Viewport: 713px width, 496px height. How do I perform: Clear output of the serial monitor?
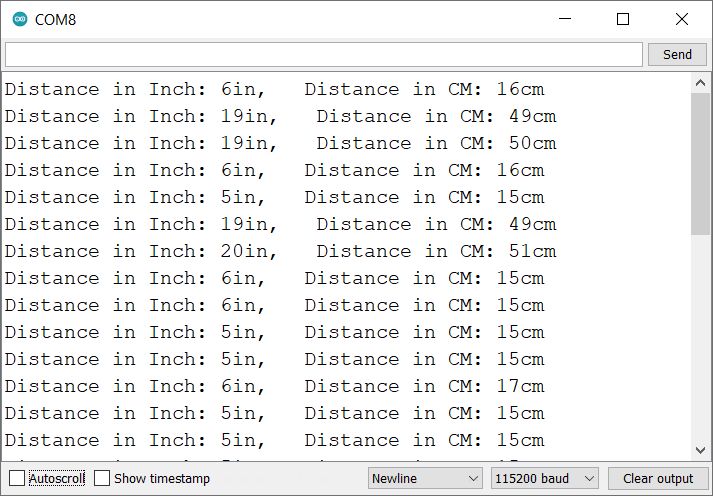point(657,478)
